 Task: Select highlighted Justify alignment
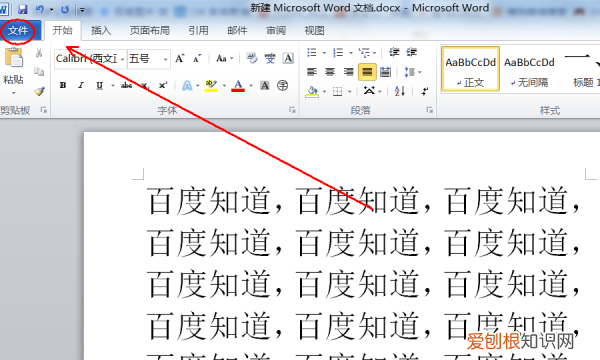367,72
